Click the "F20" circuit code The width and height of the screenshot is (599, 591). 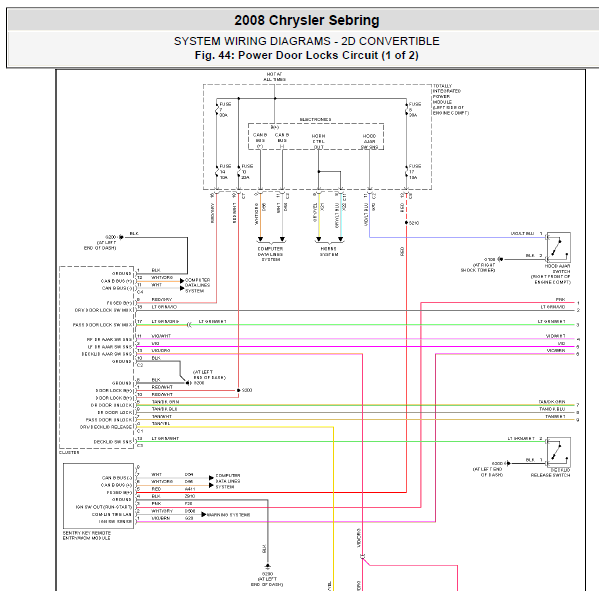[188, 504]
